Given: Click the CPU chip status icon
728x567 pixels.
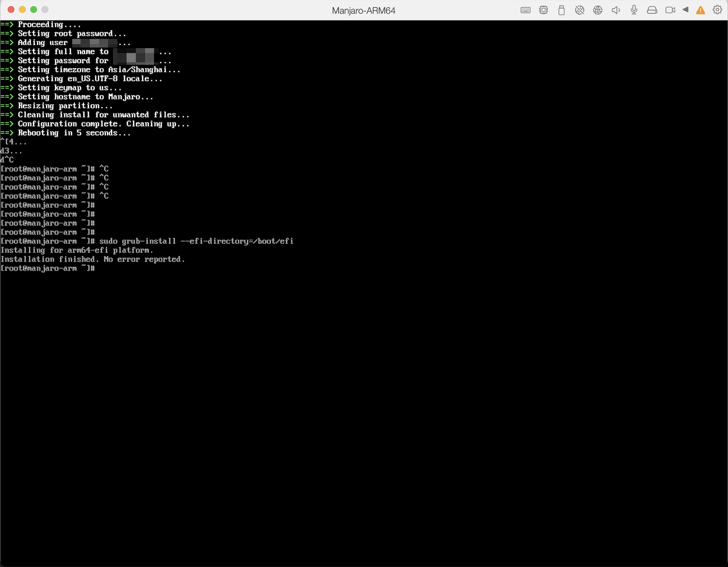Looking at the screenshot, I should pyautogui.click(x=543, y=10).
